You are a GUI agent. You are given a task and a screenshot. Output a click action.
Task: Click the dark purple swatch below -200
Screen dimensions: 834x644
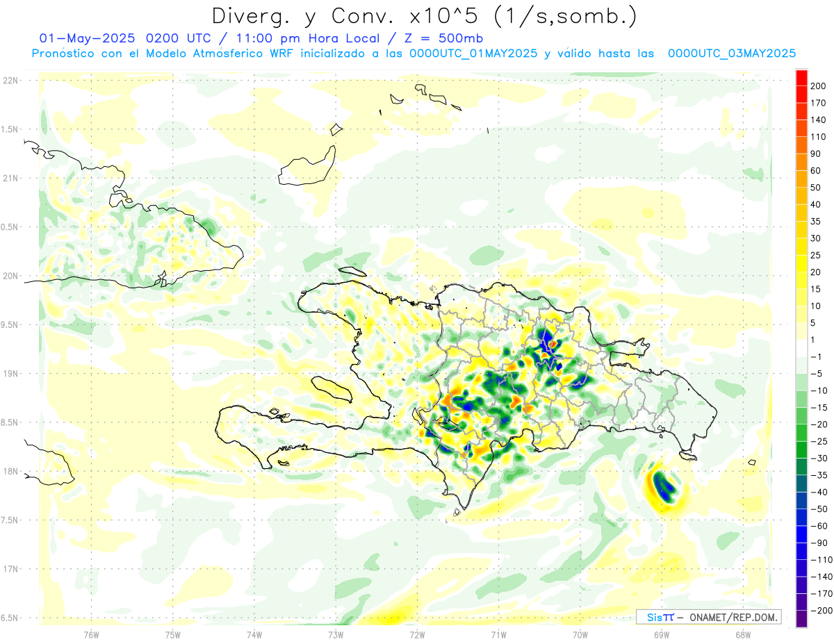point(801,618)
